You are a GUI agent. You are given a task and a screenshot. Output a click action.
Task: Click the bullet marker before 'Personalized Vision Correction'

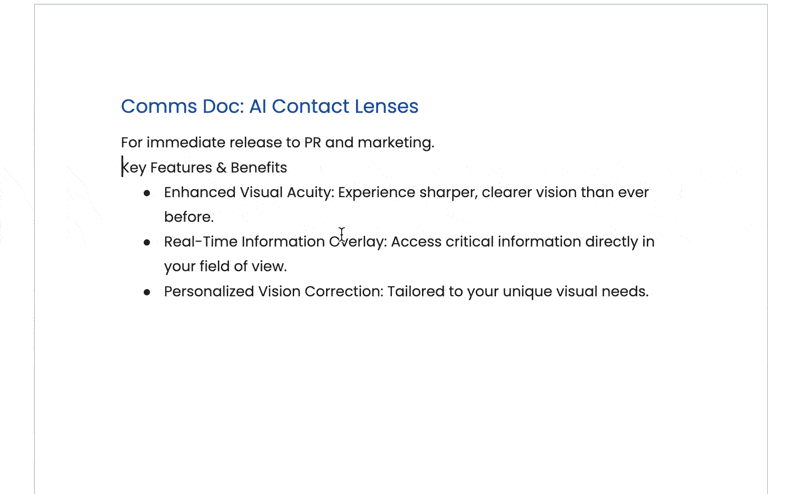[147, 292]
